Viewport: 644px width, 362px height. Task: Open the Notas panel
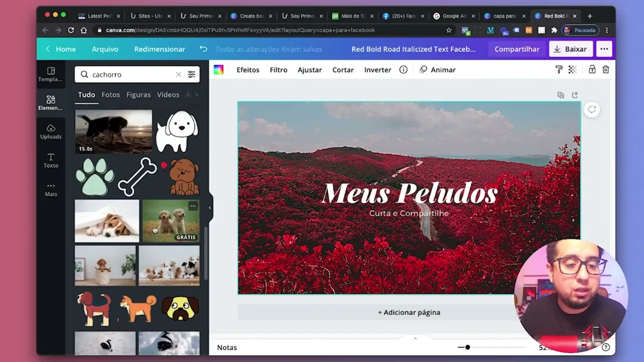(227, 347)
